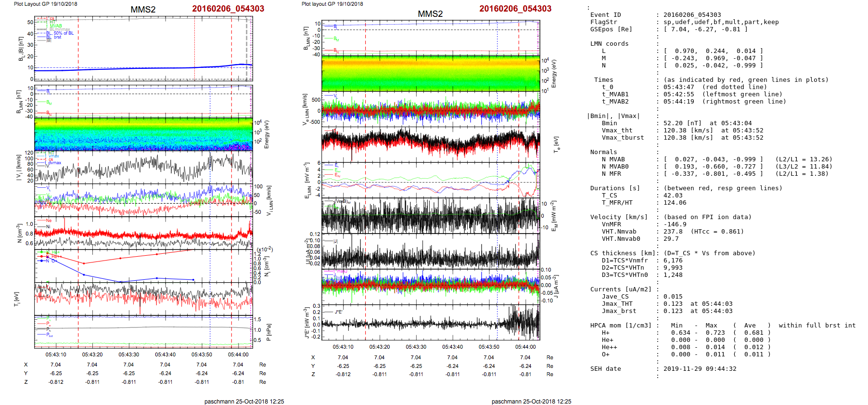Click the E_LMN electric field plot panel
The image size is (868, 405).
[431, 180]
